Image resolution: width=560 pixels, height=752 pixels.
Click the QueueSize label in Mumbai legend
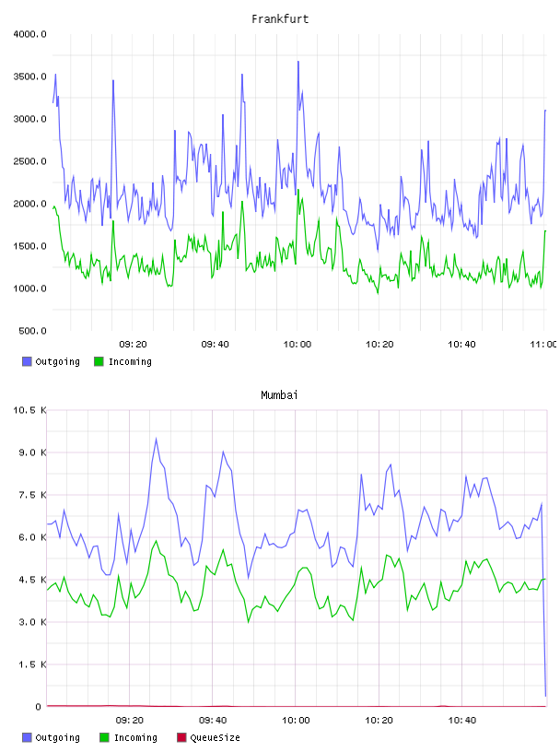click(x=215, y=737)
